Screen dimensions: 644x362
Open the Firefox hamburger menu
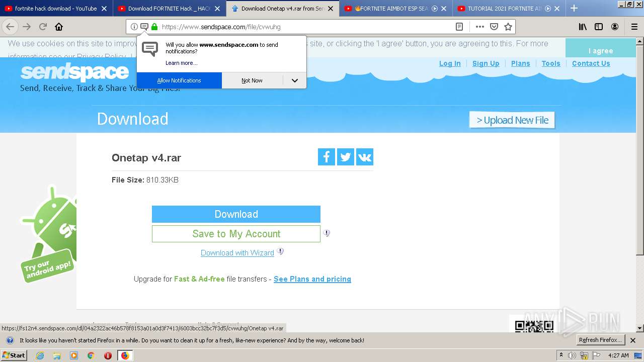pyautogui.click(x=634, y=27)
